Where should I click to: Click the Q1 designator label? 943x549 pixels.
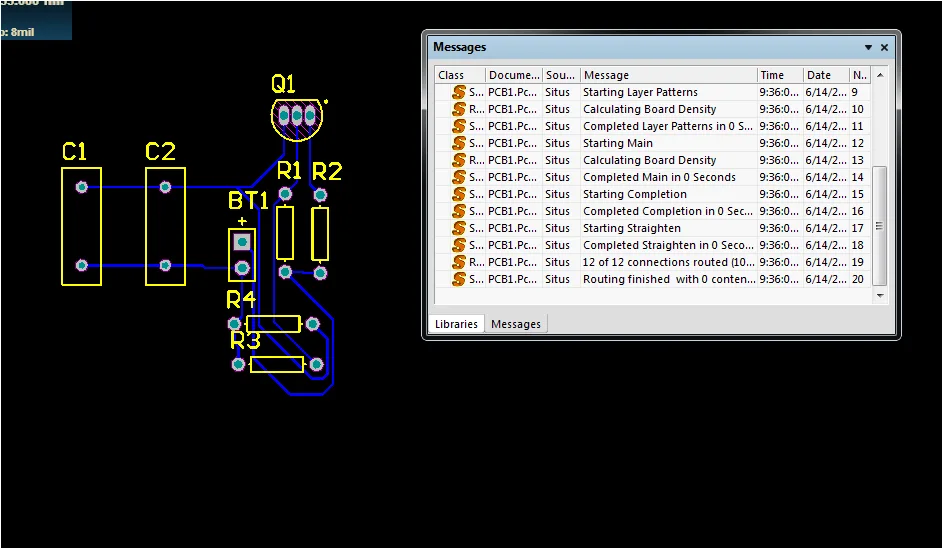coord(283,84)
